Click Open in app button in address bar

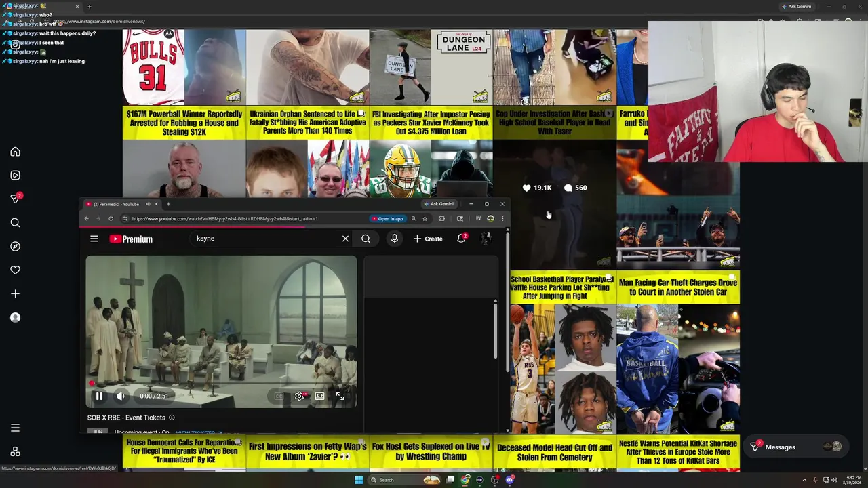(x=387, y=218)
